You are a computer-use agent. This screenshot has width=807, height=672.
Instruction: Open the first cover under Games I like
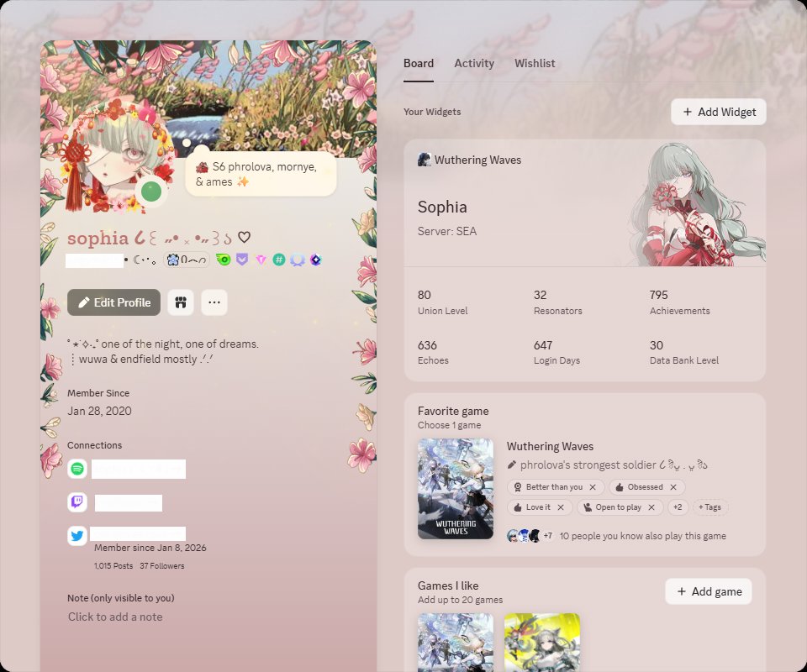456,643
